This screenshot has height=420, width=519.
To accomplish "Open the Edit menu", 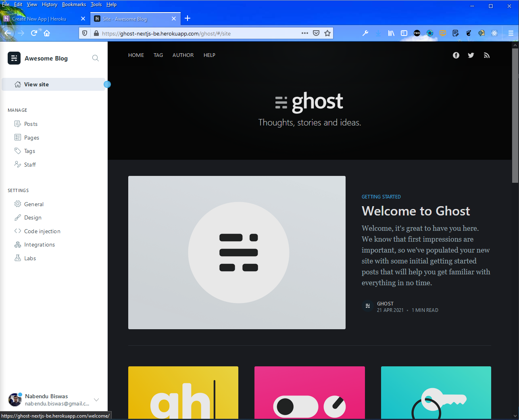I will [18, 4].
